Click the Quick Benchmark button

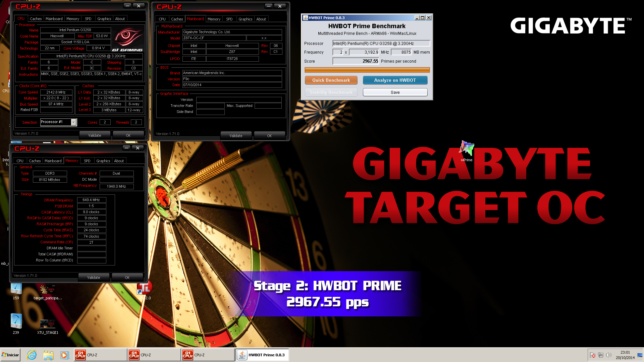coord(331,80)
